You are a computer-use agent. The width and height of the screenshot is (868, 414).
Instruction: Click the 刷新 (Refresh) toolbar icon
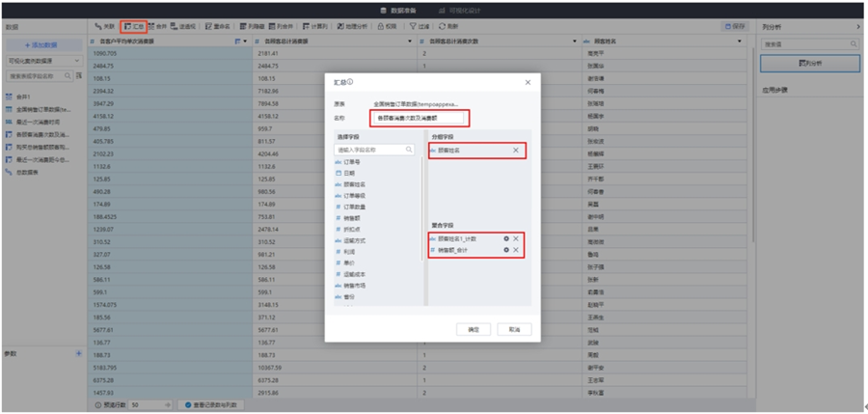point(448,27)
